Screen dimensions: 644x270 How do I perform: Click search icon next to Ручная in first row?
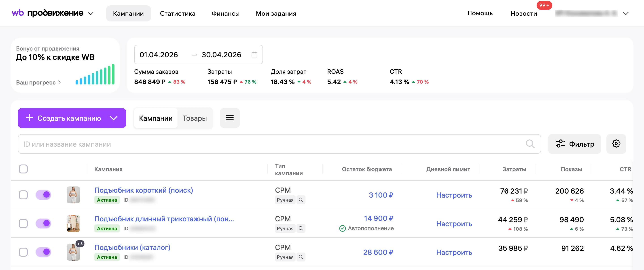coord(301,200)
